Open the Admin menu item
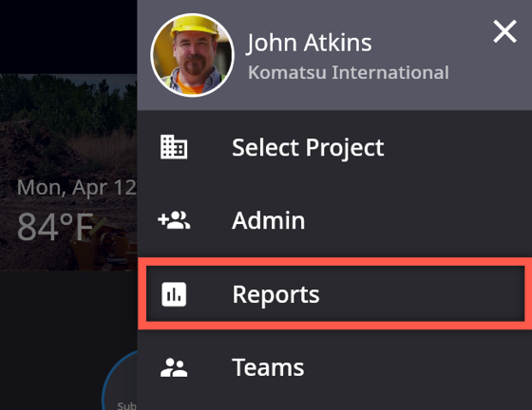The height and width of the screenshot is (410, 532). 334,220
